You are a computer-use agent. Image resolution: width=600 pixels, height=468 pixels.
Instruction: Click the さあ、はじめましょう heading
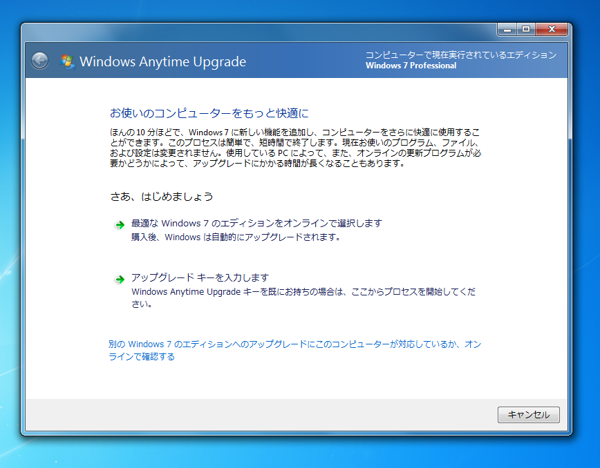click(161, 197)
